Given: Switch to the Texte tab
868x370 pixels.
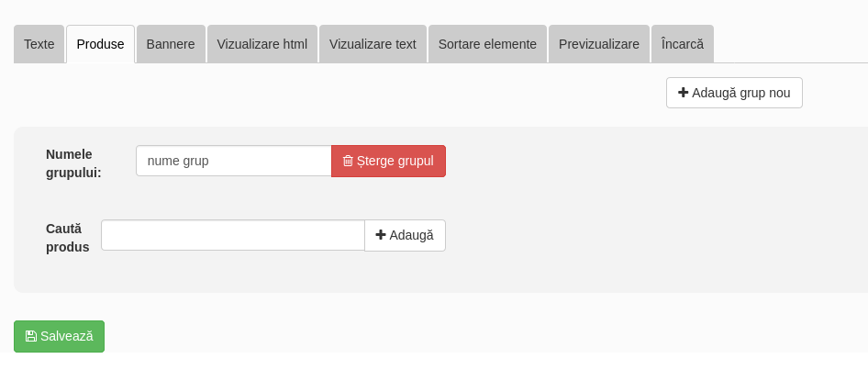Looking at the screenshot, I should (39, 44).
